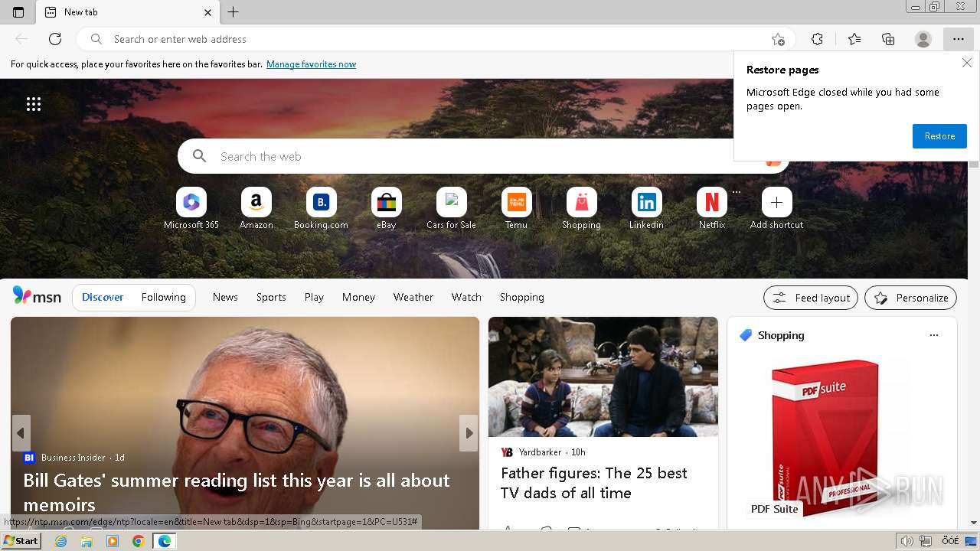Click Manage favorites now link
The image size is (980, 551).
311,64
